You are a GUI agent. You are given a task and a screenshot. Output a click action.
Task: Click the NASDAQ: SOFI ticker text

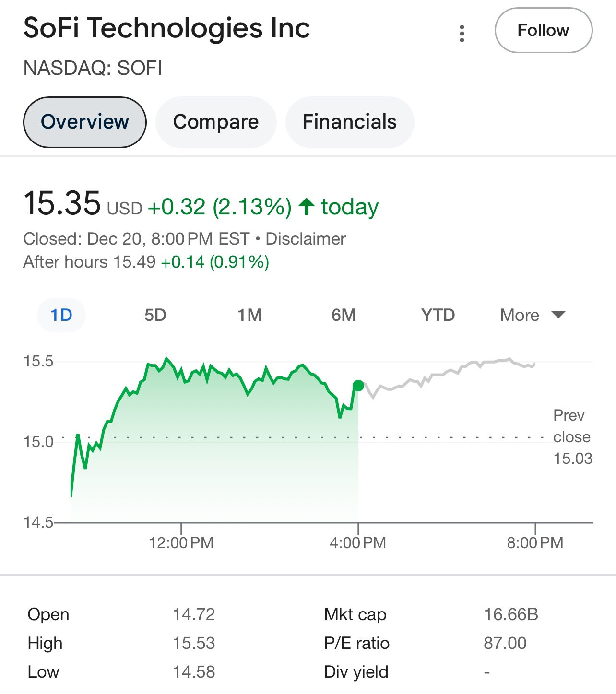click(x=93, y=68)
